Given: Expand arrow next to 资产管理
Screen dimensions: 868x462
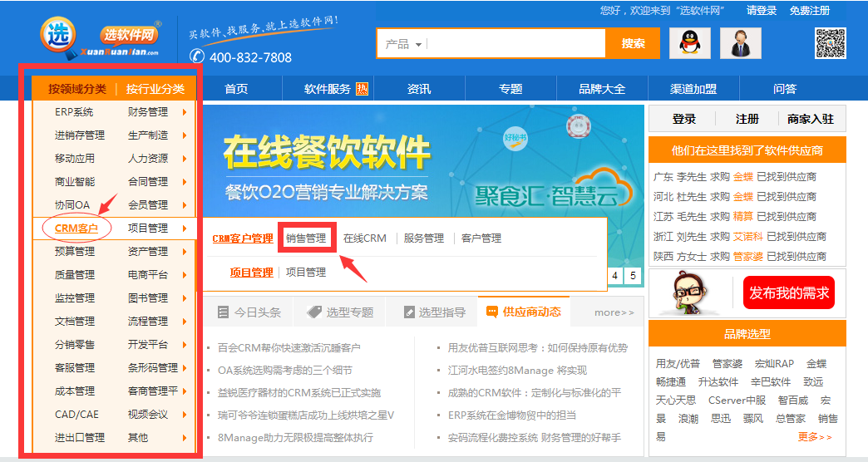Looking at the screenshot, I should click(x=185, y=252).
